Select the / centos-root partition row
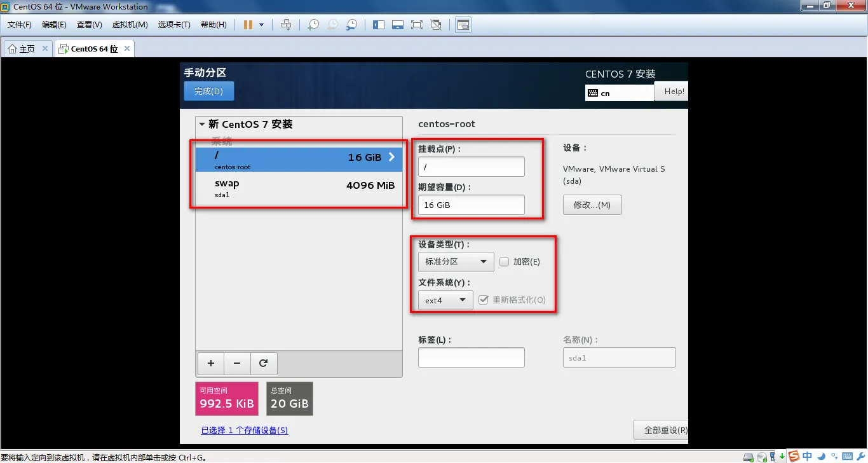Image resolution: width=868 pixels, height=463 pixels. point(299,159)
